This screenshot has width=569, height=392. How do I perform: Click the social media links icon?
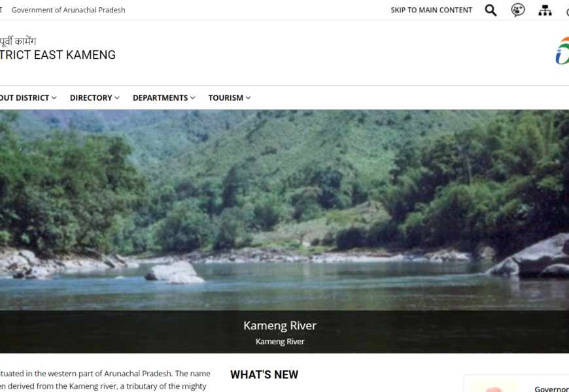click(518, 10)
